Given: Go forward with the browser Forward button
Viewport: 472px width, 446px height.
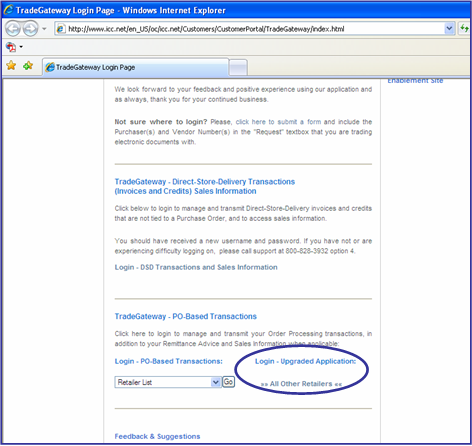Looking at the screenshot, I should (x=30, y=29).
